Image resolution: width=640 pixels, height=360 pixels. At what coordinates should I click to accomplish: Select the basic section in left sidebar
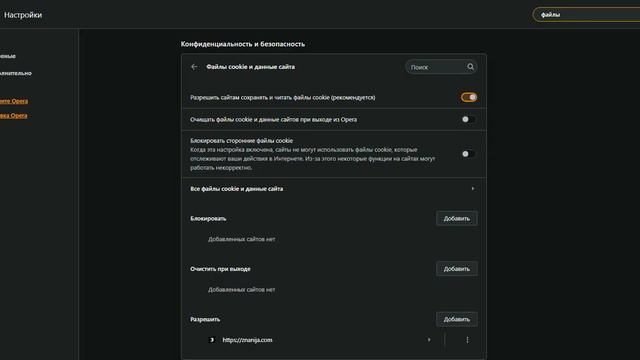[x=8, y=56]
